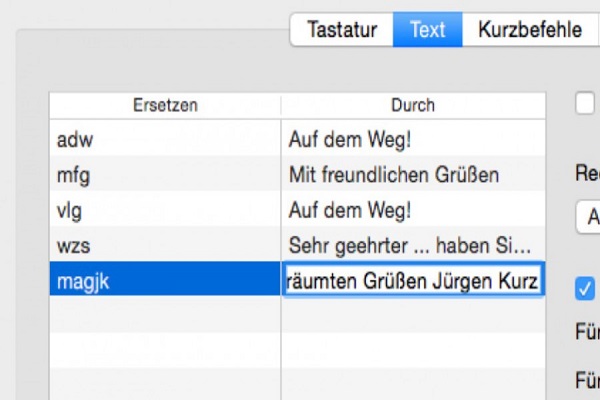Click the replacement text beside vlg
Screen dimensions: 600x400
click(413, 211)
